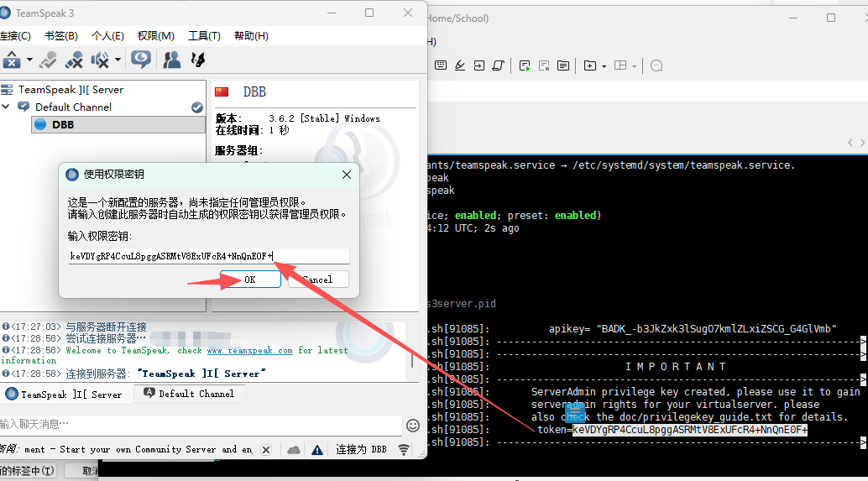This screenshot has height=481, width=868.
Task: Click the connection quality wifi icon
Action: (x=404, y=450)
